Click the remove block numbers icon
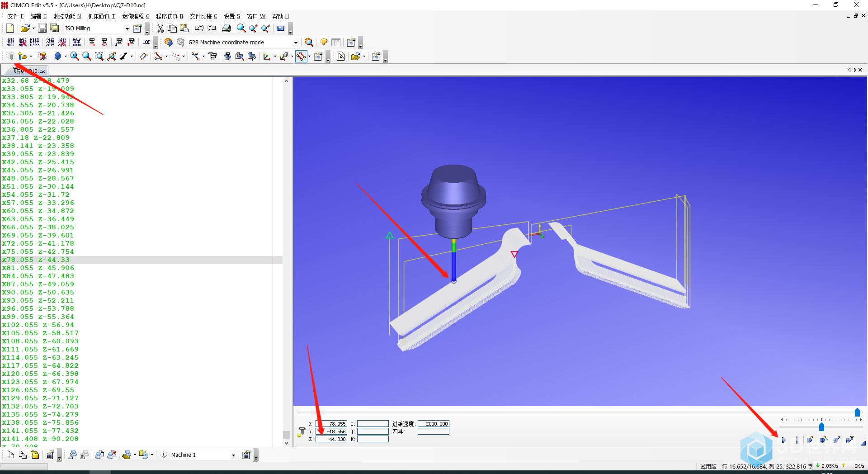Image resolution: width=868 pixels, height=474 pixels. pyautogui.click(x=23, y=43)
